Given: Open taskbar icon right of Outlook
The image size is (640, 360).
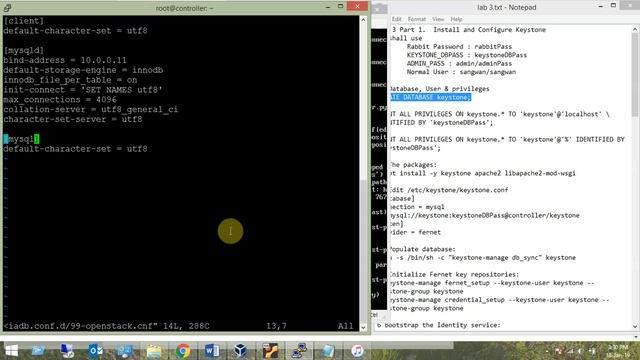Looking at the screenshot, I should 125,351.
